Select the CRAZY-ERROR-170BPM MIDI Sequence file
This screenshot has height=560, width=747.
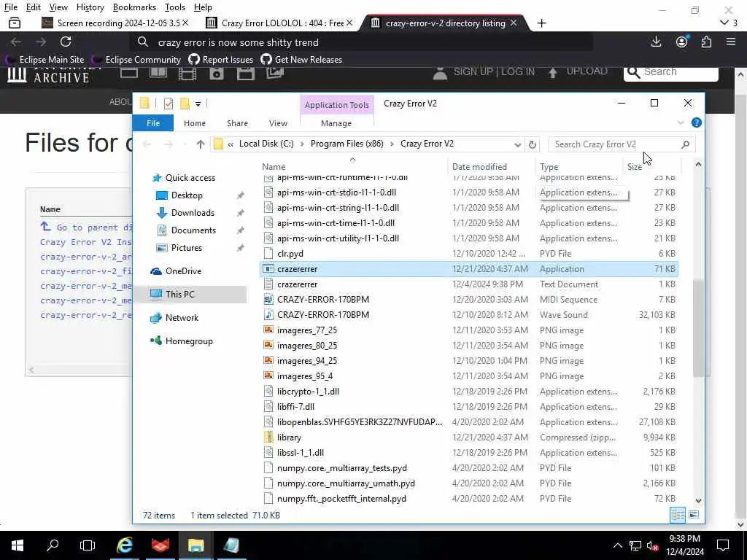click(469, 300)
